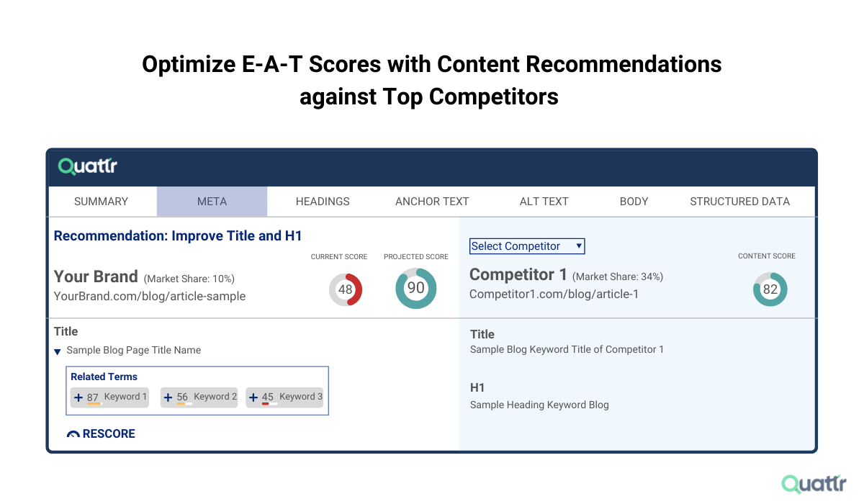Click the Keyword 2 score bar under 56
The height and width of the screenshot is (504, 864).
point(184,405)
